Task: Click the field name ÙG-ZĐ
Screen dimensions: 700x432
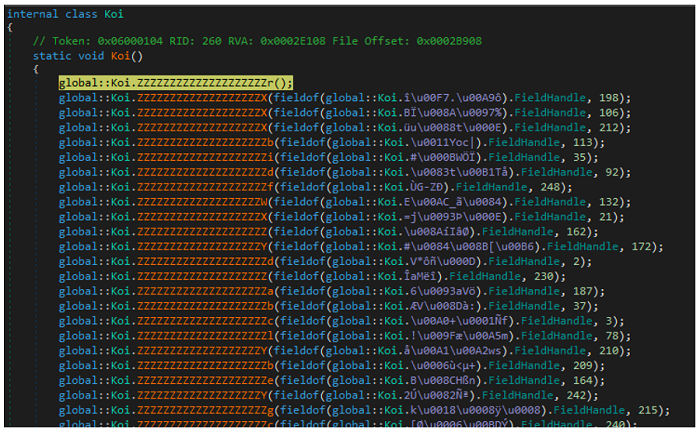Action: 426,187
